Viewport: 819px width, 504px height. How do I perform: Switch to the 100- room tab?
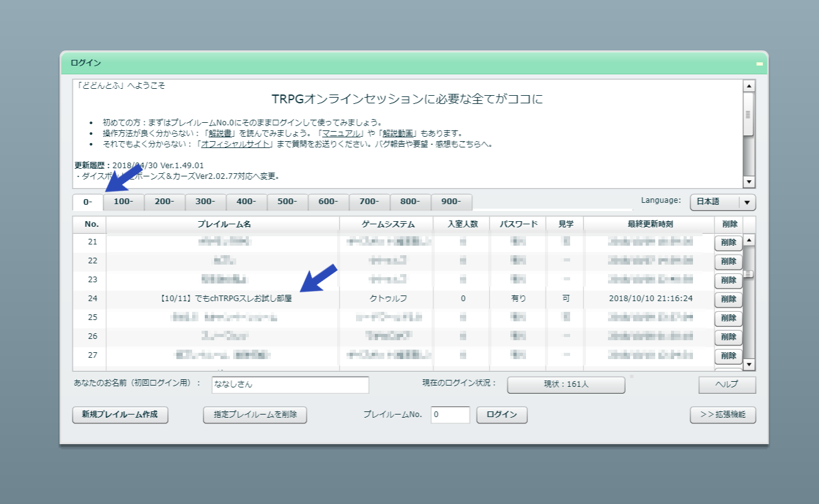click(x=123, y=202)
